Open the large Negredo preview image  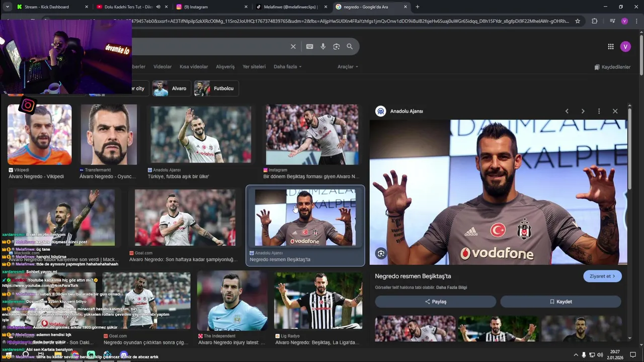(498, 192)
